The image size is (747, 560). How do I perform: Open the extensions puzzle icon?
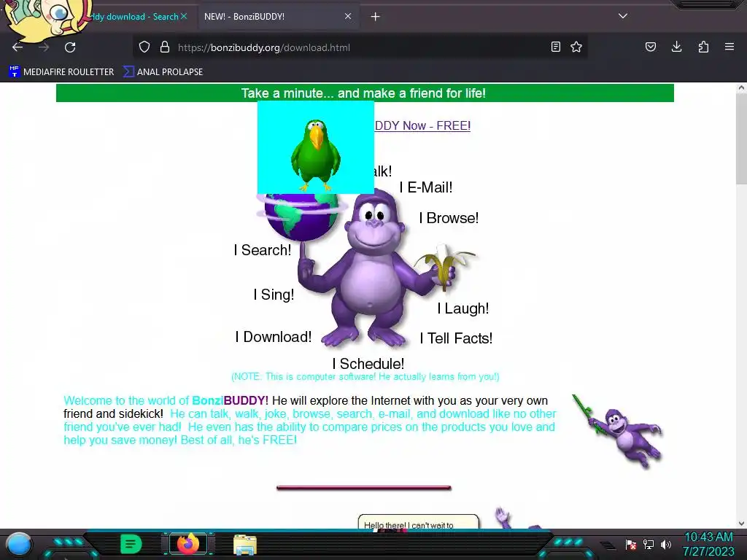coord(703,47)
